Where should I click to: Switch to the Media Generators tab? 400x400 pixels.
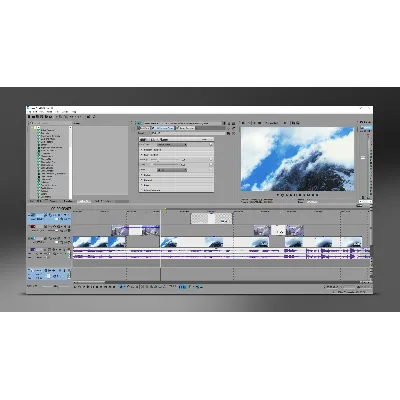pyautogui.click(x=103, y=201)
